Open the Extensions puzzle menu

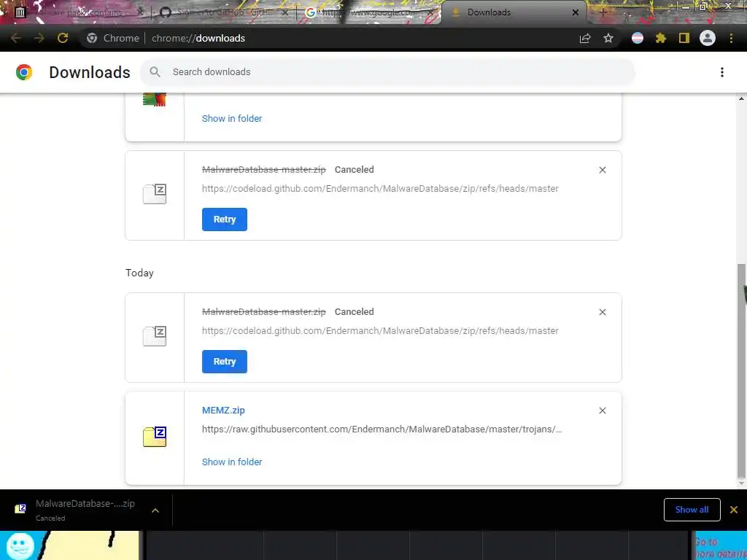(x=661, y=38)
